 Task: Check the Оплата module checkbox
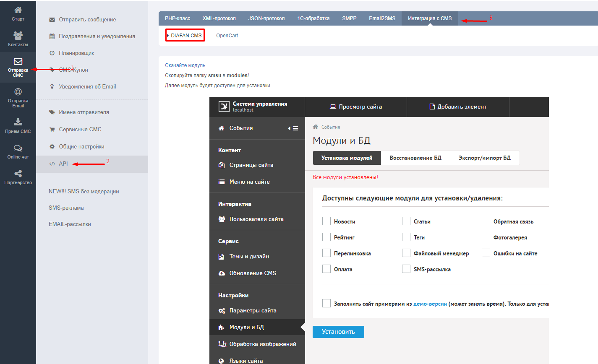pos(326,269)
